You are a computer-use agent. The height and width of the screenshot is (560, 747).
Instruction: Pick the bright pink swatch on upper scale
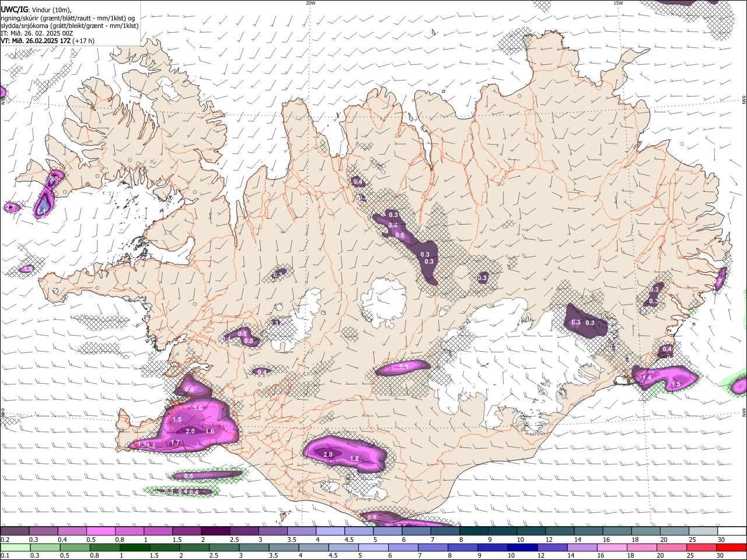pyautogui.click(x=100, y=531)
